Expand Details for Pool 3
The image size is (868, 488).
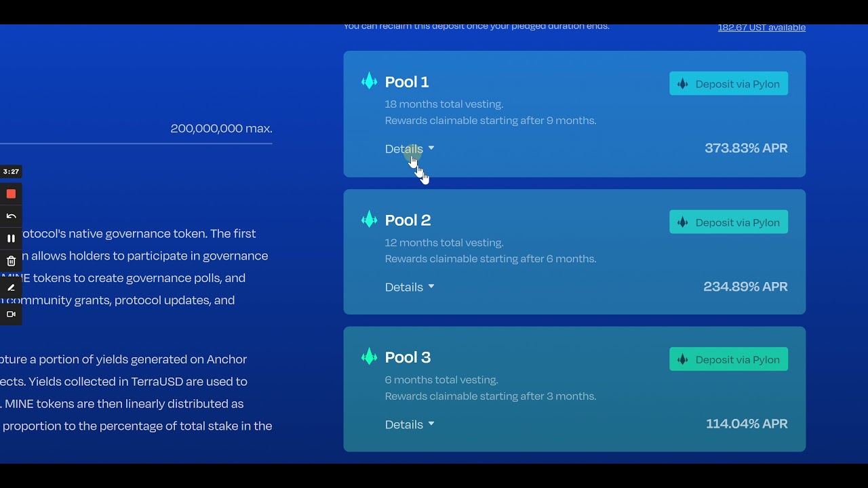410,424
